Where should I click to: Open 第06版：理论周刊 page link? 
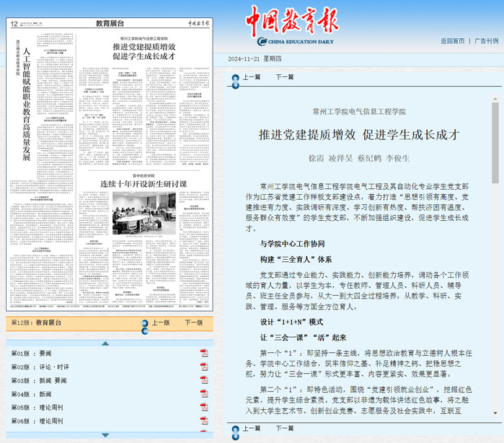[37, 421]
